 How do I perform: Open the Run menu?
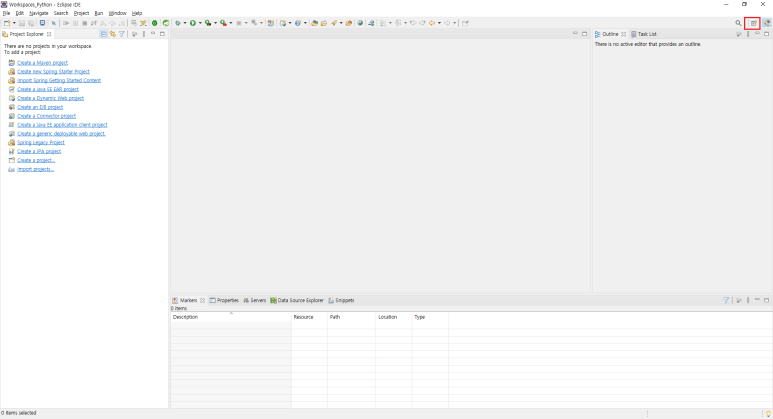(99, 13)
